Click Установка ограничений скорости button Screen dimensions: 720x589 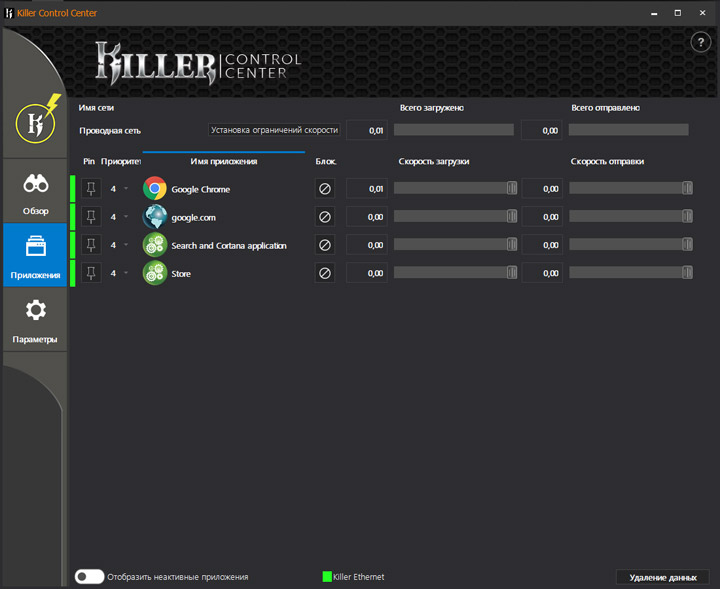tap(274, 130)
